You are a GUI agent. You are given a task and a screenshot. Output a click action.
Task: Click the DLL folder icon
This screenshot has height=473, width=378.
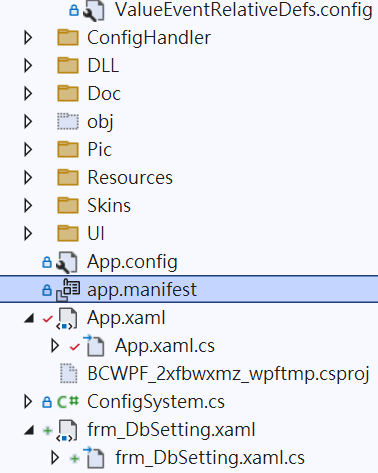click(68, 65)
